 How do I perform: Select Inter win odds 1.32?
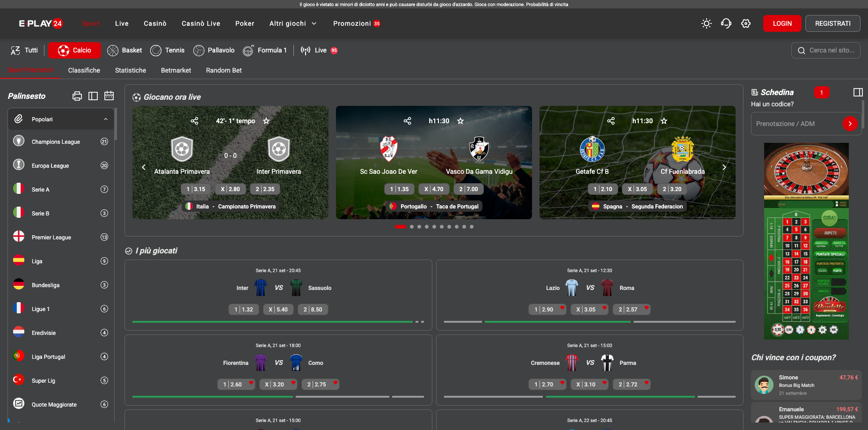click(244, 310)
